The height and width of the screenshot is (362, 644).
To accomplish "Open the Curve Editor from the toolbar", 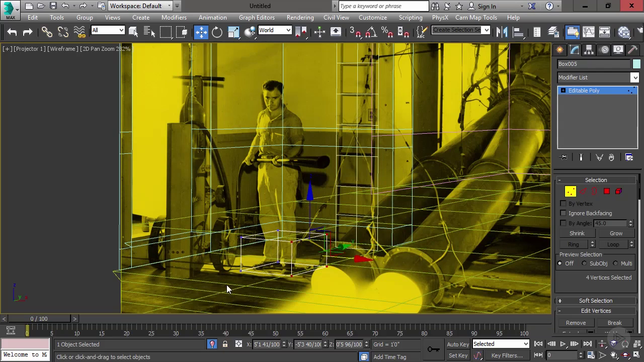I will pyautogui.click(x=588, y=32).
